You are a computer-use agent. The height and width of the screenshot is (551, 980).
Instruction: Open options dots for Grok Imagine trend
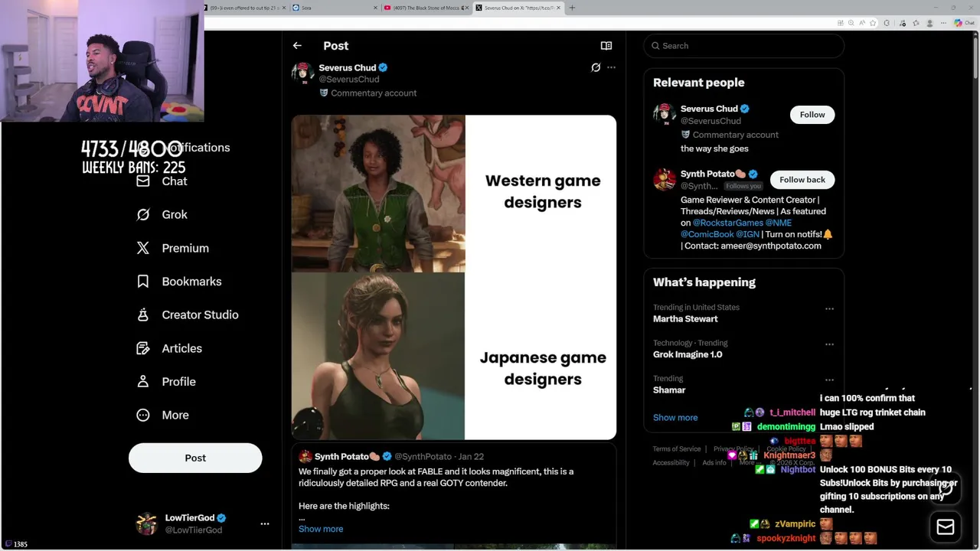[x=829, y=344]
